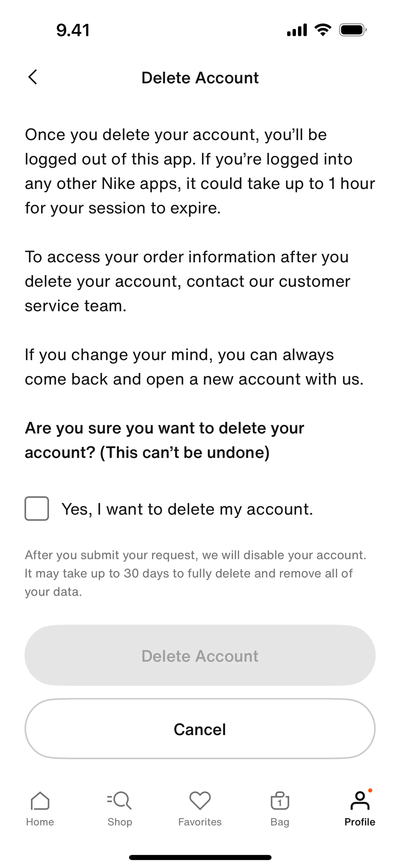This screenshot has height=868, width=400.
Task: Tap the cellular signal bars icon
Action: [x=297, y=30]
